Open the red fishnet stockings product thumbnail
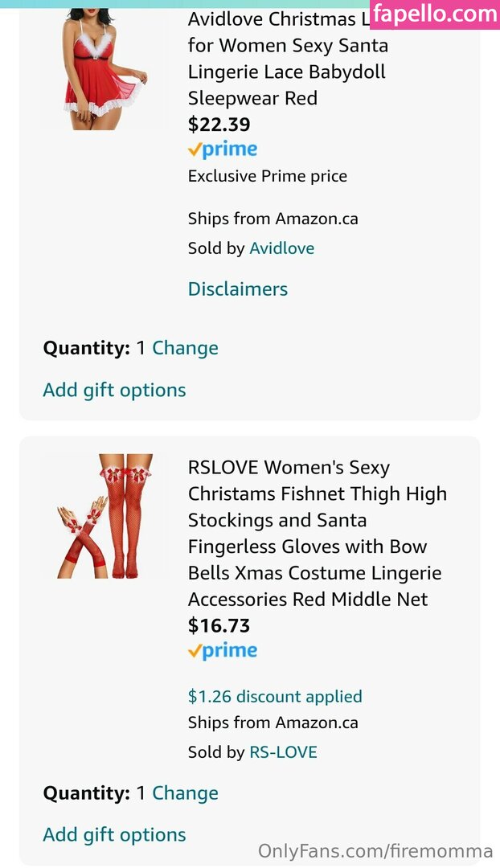 [x=102, y=516]
